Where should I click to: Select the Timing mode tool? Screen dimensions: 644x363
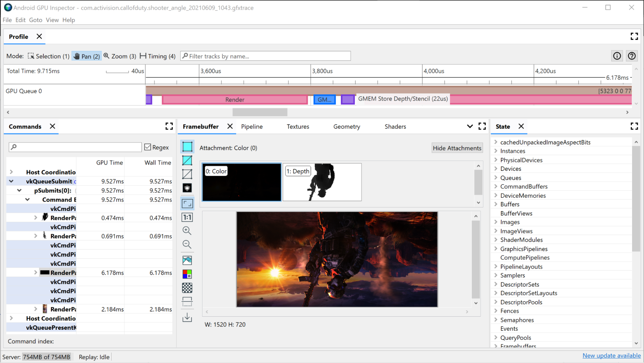[x=157, y=56]
